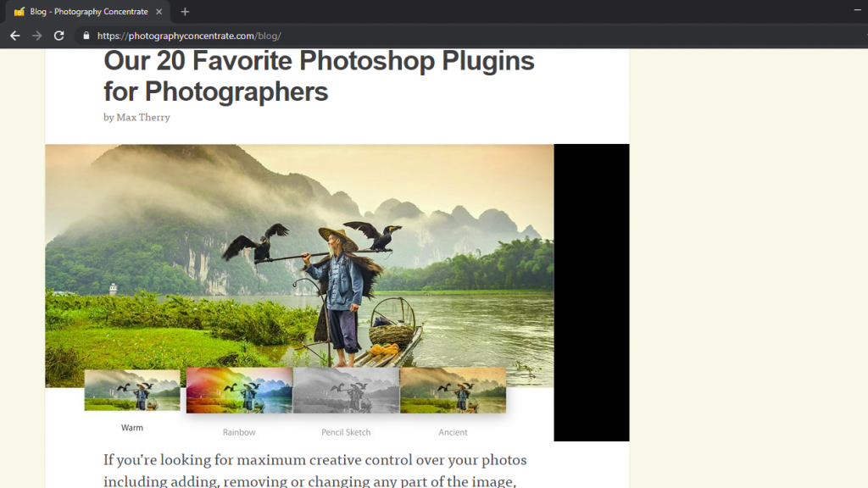Image resolution: width=868 pixels, height=488 pixels.
Task: Click the URL address bar
Action: pos(470,36)
